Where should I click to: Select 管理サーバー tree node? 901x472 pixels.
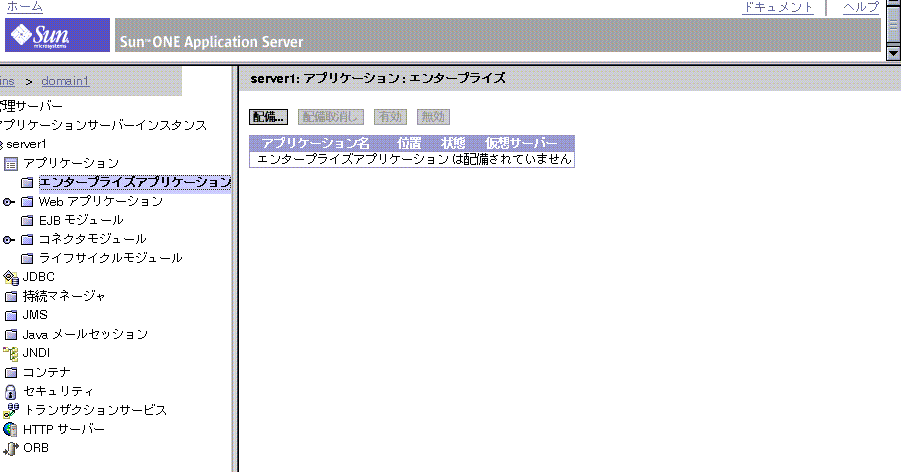(x=32, y=106)
